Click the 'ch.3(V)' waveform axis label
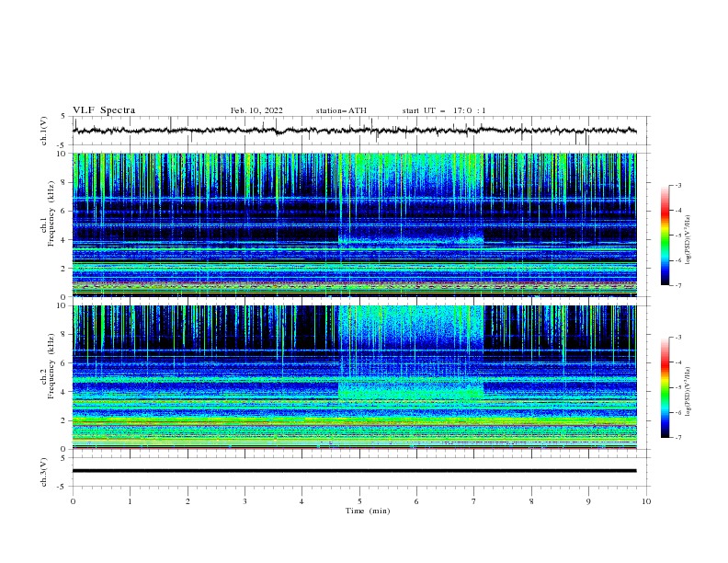Image resolution: width=728 pixels, height=563 pixels. tap(44, 472)
